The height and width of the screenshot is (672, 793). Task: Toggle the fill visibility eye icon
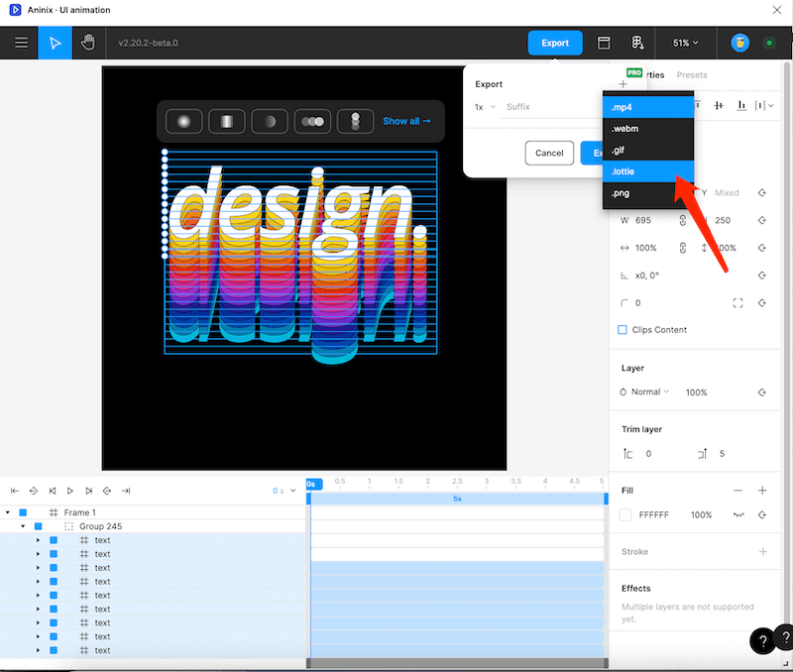737,515
